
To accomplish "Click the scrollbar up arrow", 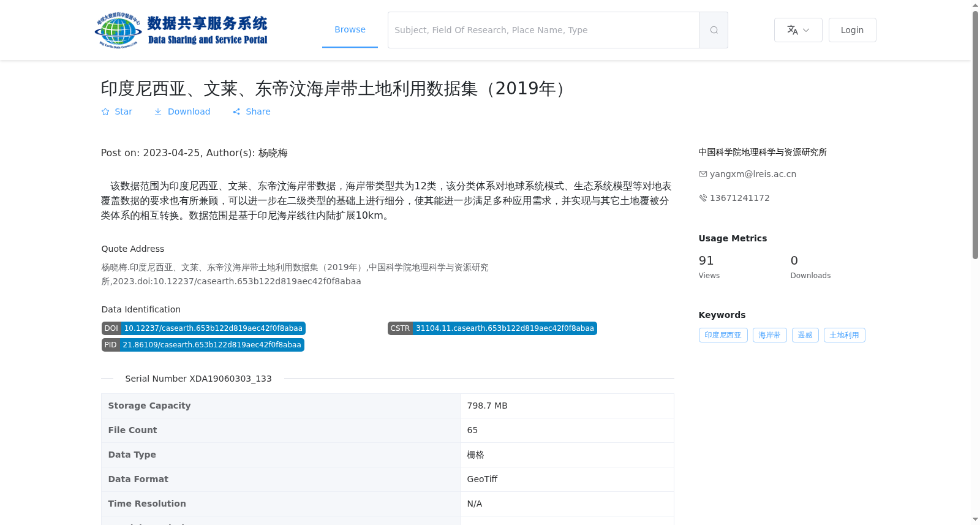I will pyautogui.click(x=975, y=5).
